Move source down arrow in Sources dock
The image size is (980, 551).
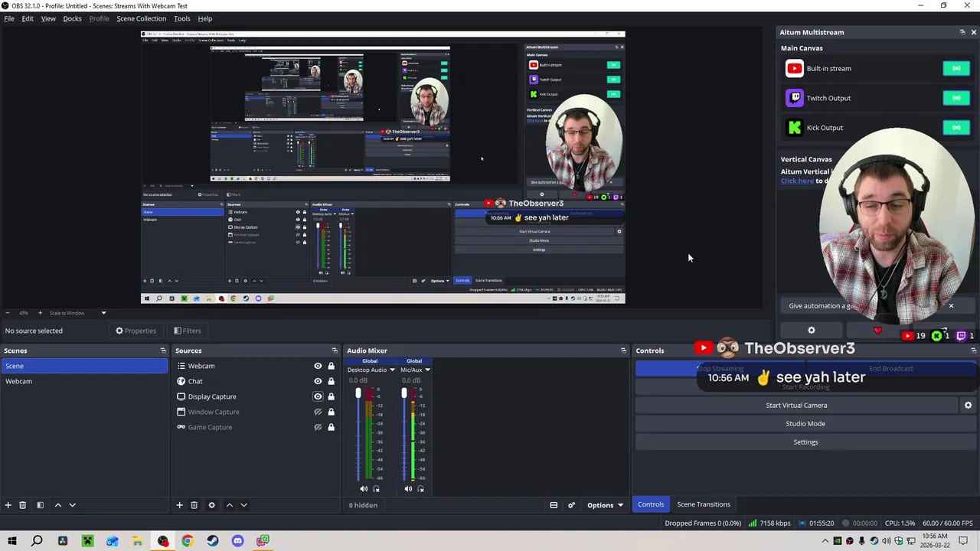[243, 505]
